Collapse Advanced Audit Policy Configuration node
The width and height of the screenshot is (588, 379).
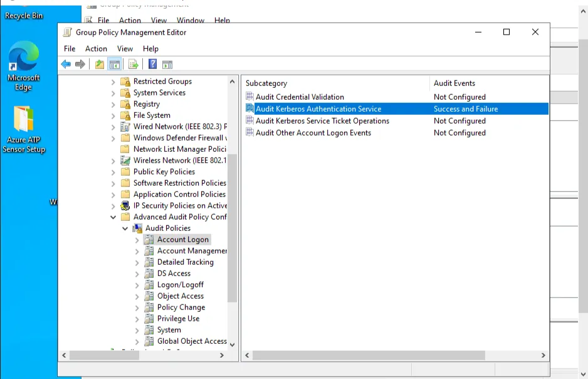(x=113, y=217)
